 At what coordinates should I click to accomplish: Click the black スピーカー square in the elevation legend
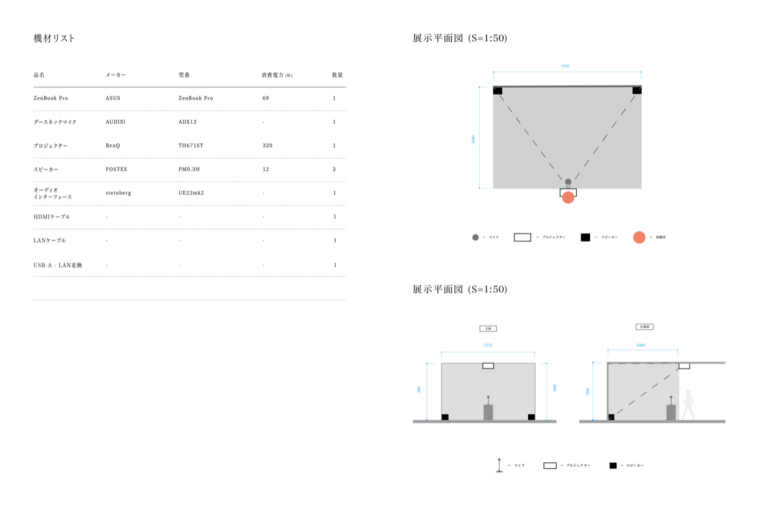coord(613,465)
